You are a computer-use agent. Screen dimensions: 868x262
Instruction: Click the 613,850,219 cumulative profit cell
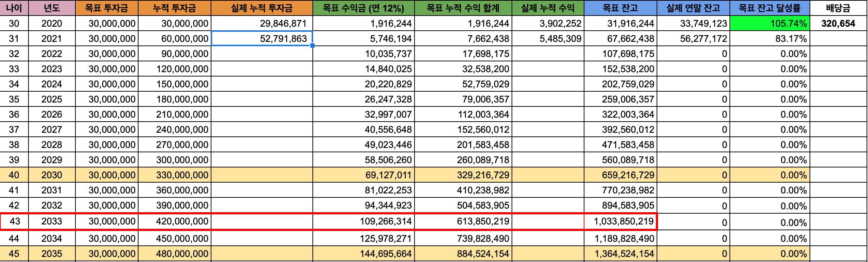point(463,221)
